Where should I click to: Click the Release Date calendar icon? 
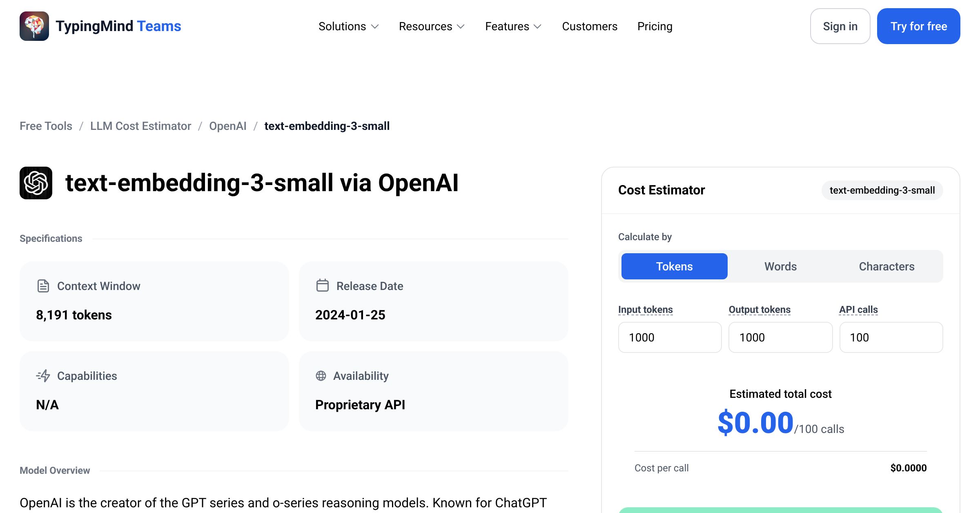coord(322,285)
